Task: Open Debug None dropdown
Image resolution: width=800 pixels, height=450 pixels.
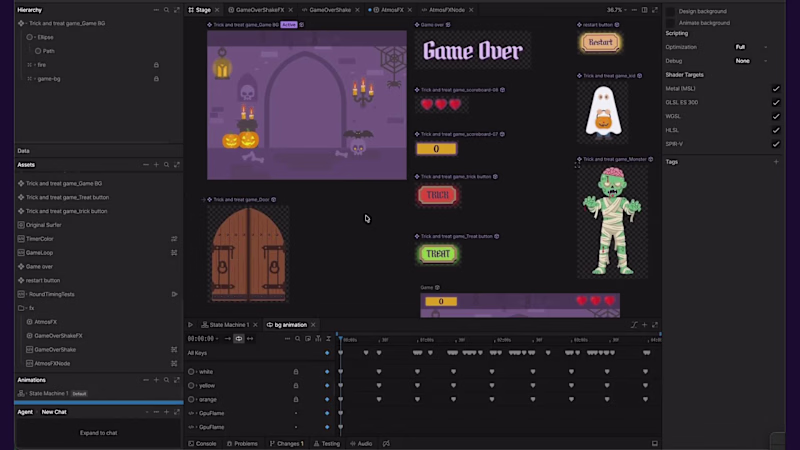Action: point(751,61)
